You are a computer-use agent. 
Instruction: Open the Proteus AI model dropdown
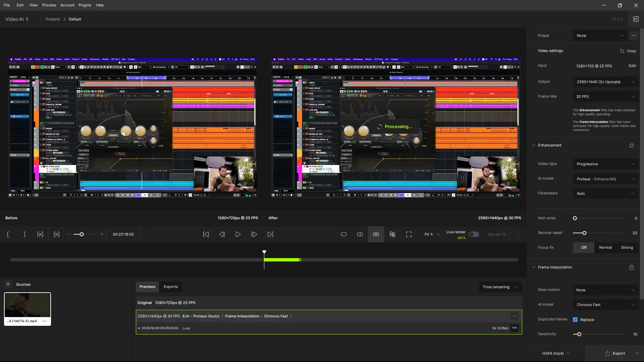tap(605, 179)
